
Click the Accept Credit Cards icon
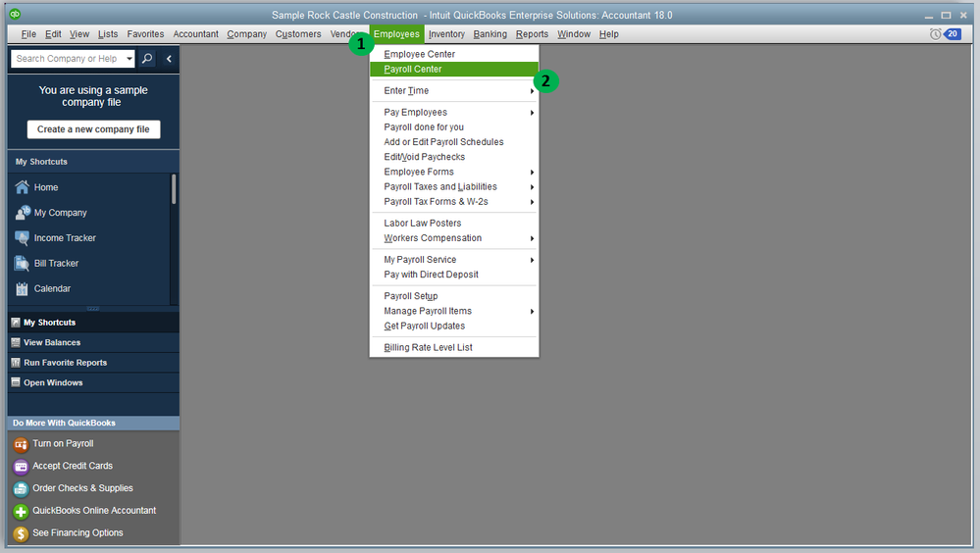tap(21, 467)
